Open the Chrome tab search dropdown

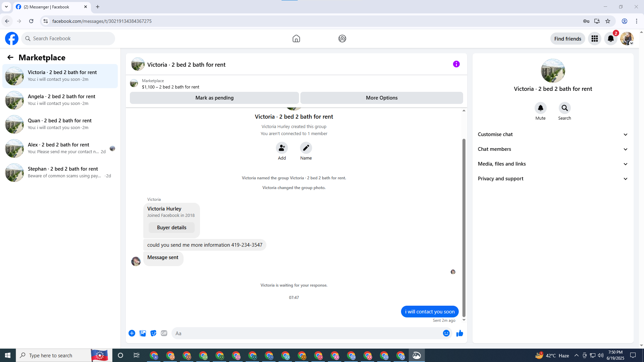point(6,7)
